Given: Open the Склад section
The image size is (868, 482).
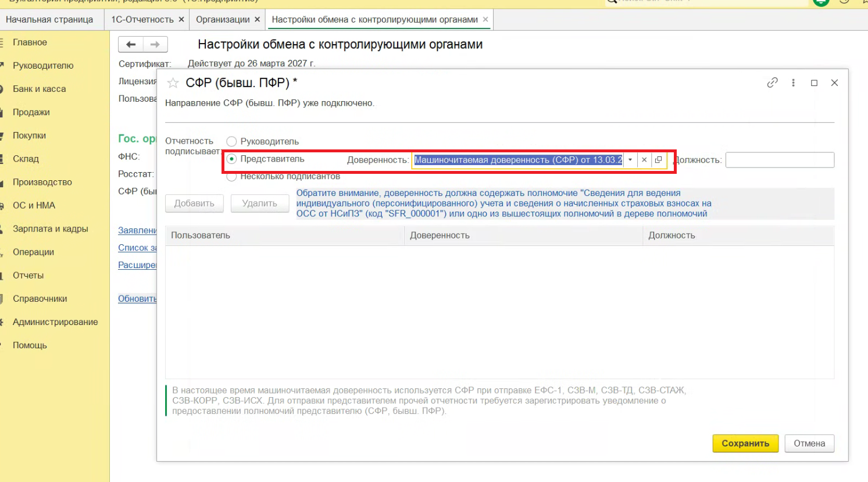Looking at the screenshot, I should pos(26,159).
